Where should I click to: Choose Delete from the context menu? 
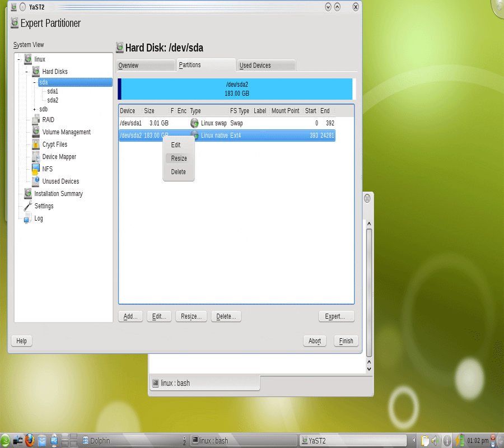(x=179, y=172)
